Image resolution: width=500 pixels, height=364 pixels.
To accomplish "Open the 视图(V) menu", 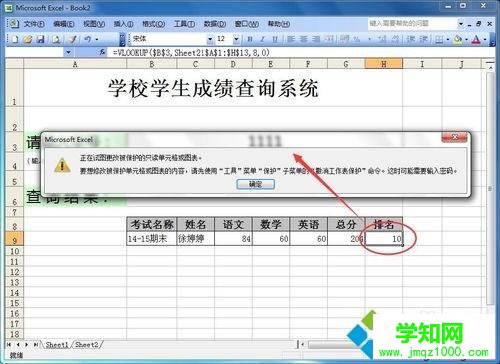I will click(94, 24).
